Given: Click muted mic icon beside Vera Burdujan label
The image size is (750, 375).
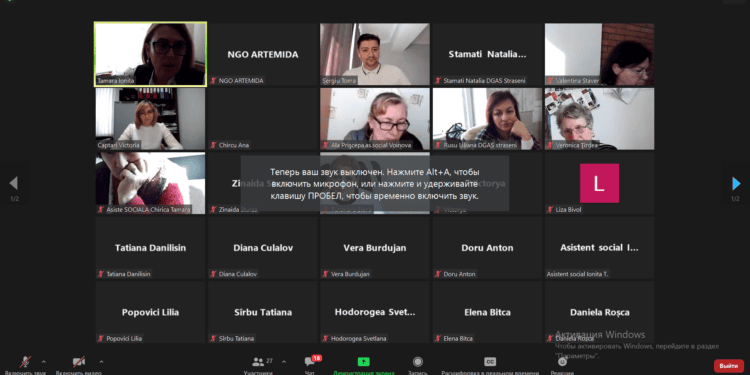Looking at the screenshot, I should (x=326, y=274).
